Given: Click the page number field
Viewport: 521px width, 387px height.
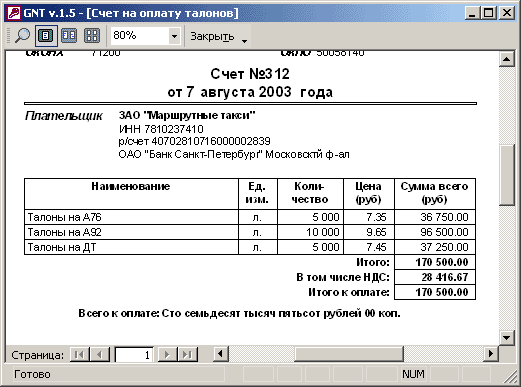Looking at the screenshot, I should click(134, 355).
